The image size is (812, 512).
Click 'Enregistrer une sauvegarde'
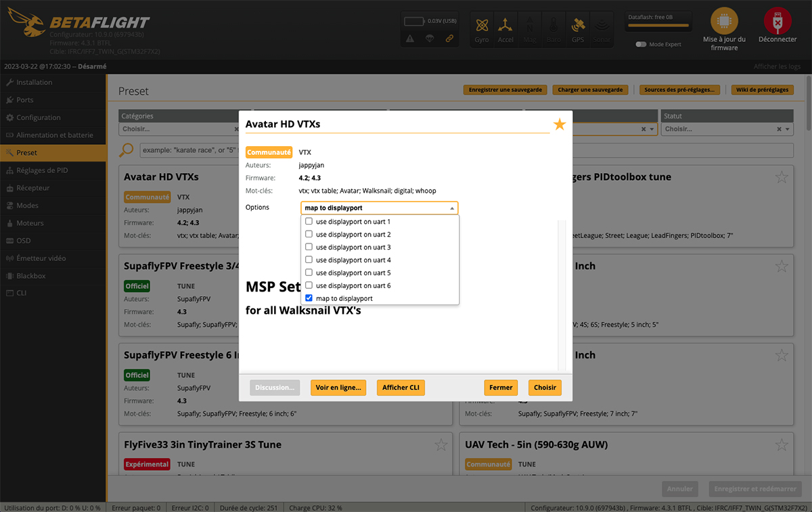pyautogui.click(x=505, y=90)
